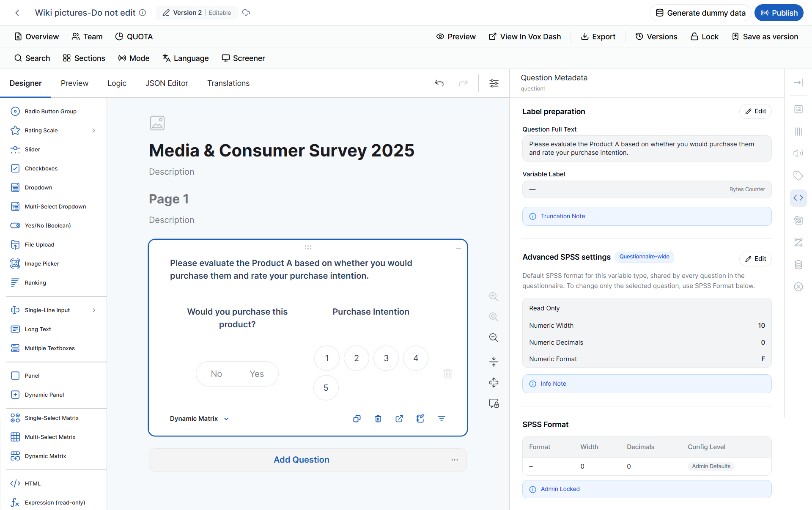Open the designer settings sliders icon
The width and height of the screenshot is (812, 510).
click(x=494, y=83)
